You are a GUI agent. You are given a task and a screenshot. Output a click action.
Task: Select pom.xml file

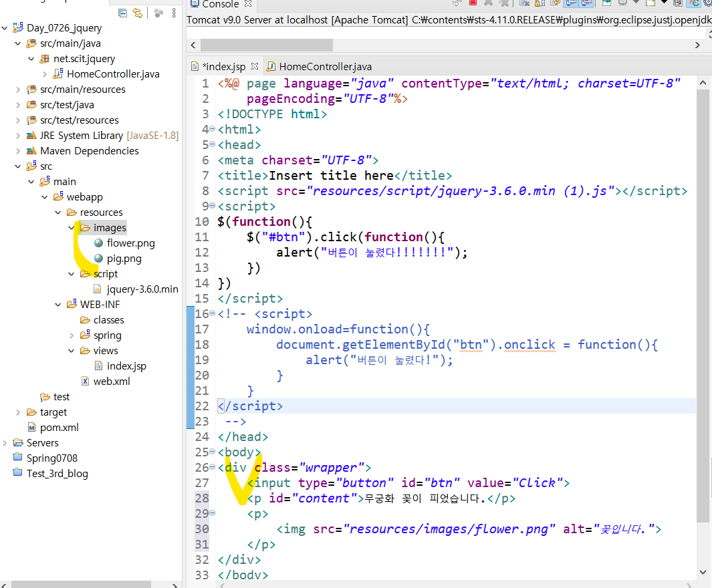coord(59,428)
